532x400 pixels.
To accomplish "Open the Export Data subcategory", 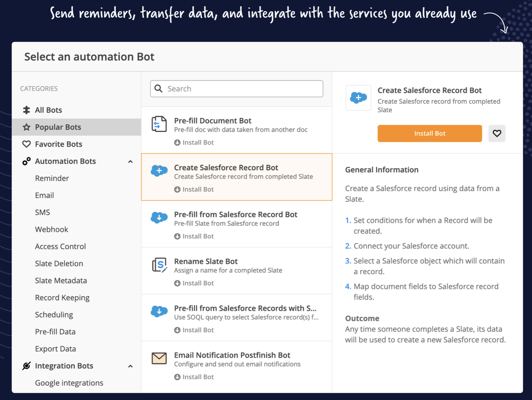I will (x=55, y=349).
